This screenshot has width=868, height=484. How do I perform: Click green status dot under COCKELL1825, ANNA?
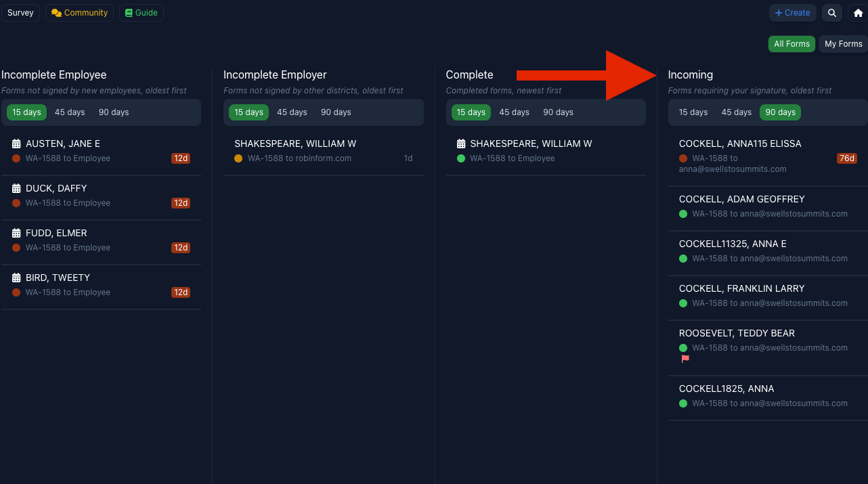pyautogui.click(x=683, y=403)
